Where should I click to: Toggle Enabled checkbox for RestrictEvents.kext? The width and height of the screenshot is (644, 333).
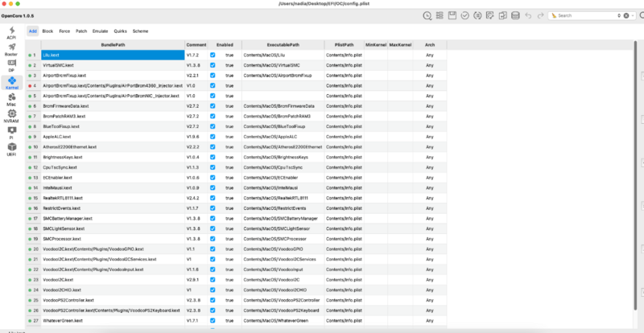click(213, 208)
